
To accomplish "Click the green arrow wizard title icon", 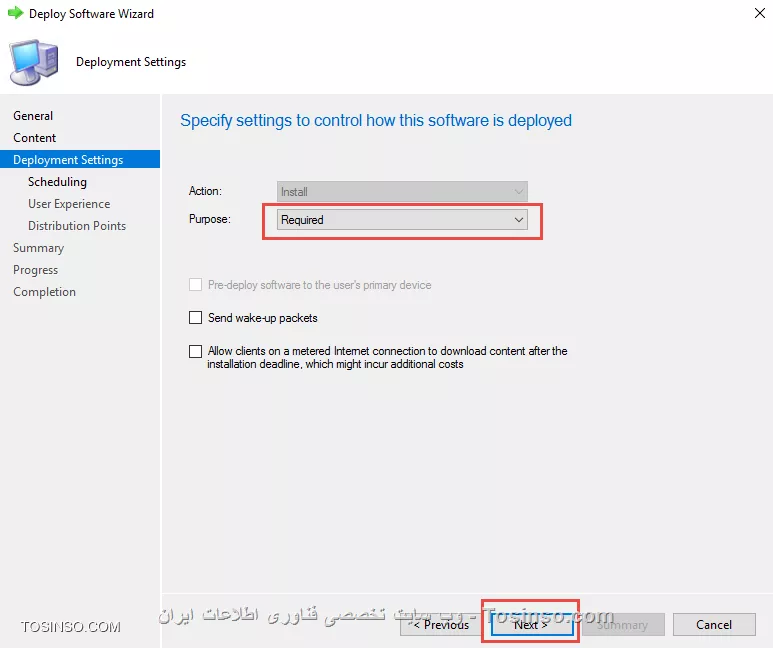I will (15, 13).
